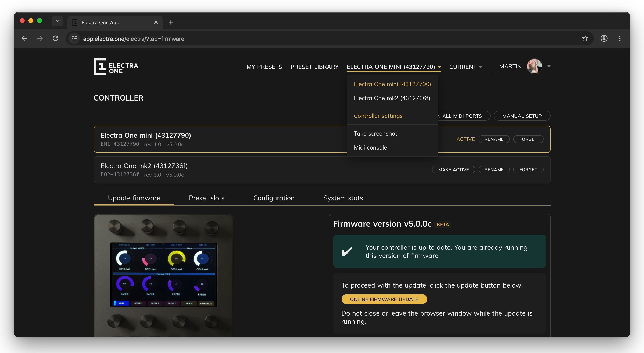Make the Electra One mk2 active
644x353 pixels.
pyautogui.click(x=453, y=170)
